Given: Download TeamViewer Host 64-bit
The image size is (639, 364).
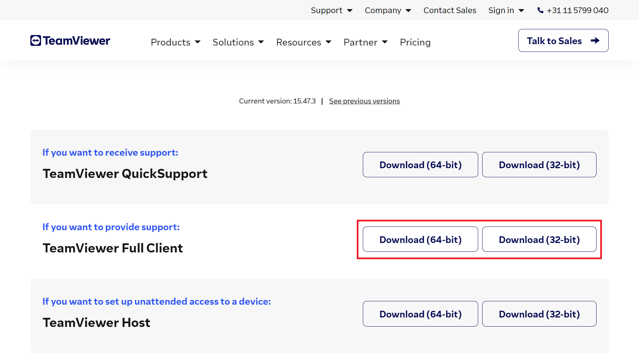Looking at the screenshot, I should (420, 314).
